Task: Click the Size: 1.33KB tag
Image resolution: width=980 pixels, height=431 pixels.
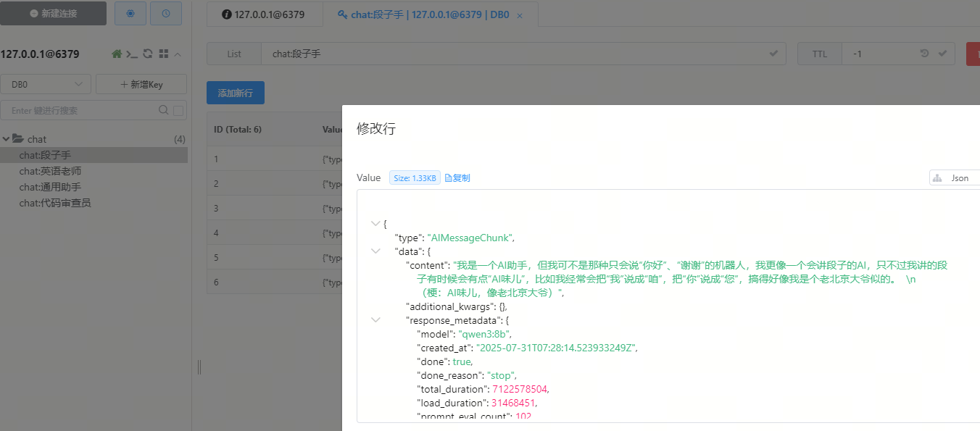Action: [x=415, y=178]
